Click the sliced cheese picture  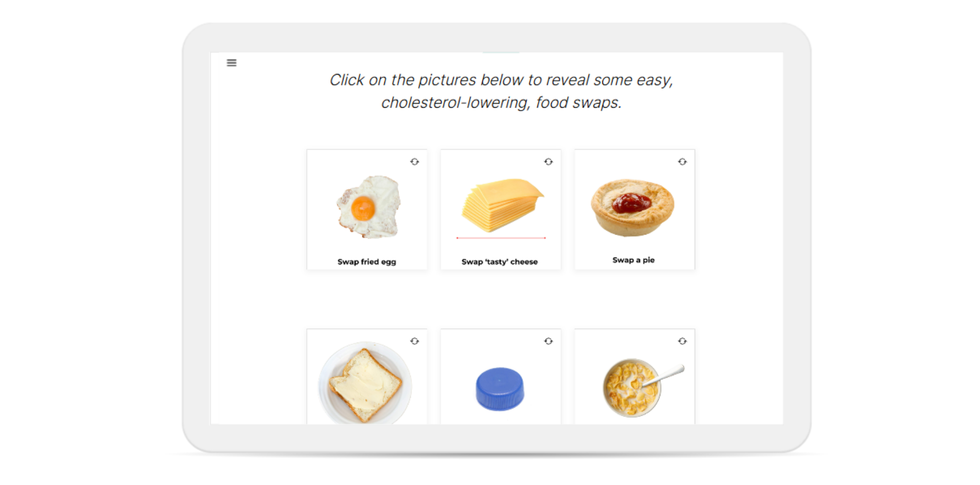(x=502, y=205)
